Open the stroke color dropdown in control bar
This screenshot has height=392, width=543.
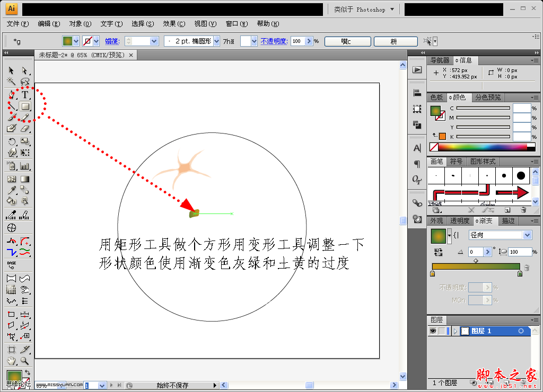97,41
